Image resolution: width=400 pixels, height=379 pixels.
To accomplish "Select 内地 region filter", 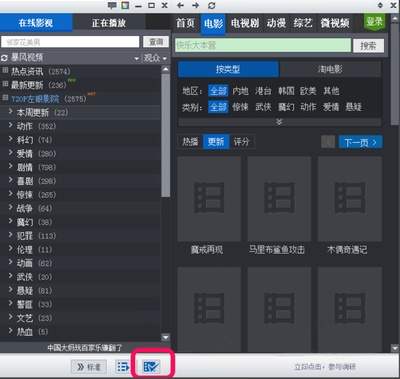I will tap(240, 91).
